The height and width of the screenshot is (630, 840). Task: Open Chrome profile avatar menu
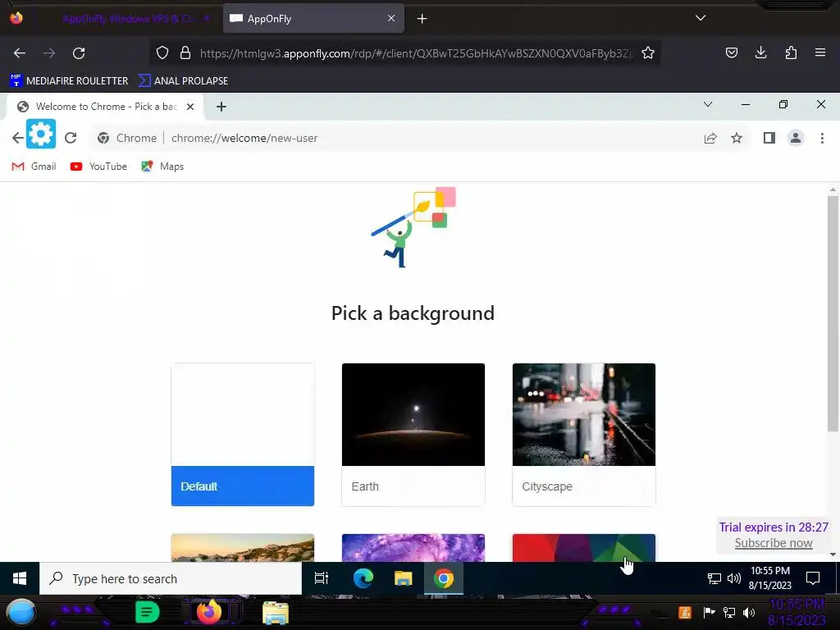point(796,138)
